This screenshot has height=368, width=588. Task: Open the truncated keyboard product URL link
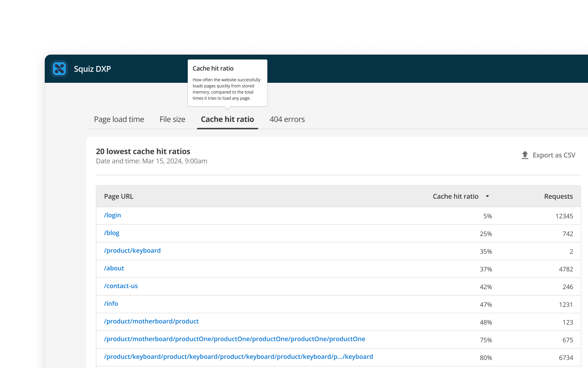[238, 357]
